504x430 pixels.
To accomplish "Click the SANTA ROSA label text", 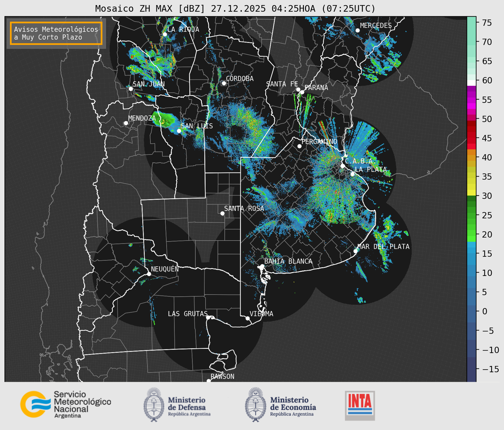I will tap(244, 208).
